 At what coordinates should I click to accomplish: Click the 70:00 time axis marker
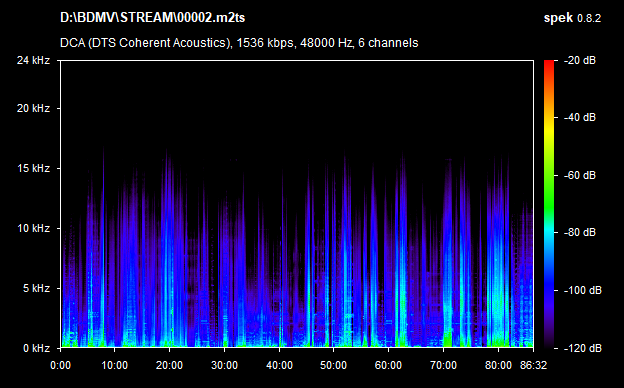pos(443,365)
